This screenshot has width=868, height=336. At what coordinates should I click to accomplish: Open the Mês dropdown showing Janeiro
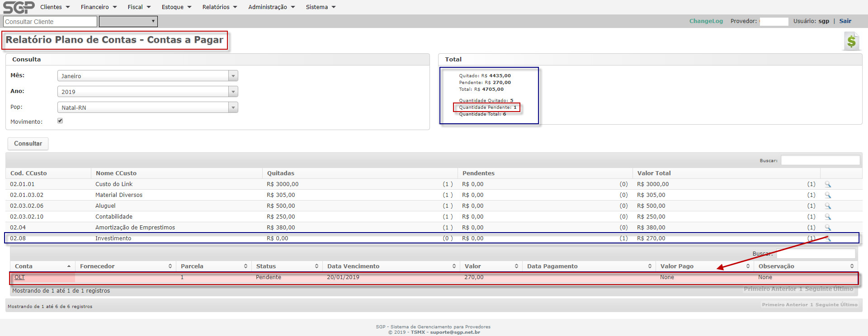[x=147, y=76]
